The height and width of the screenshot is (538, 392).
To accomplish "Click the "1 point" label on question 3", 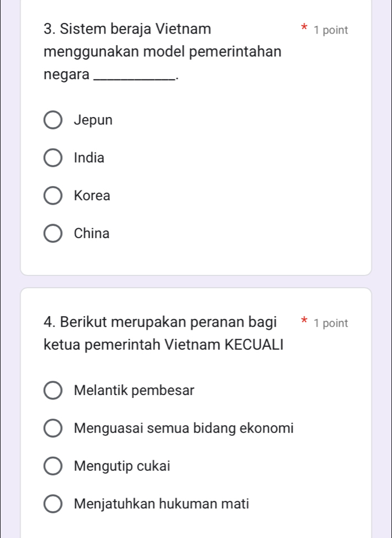I will (331, 30).
